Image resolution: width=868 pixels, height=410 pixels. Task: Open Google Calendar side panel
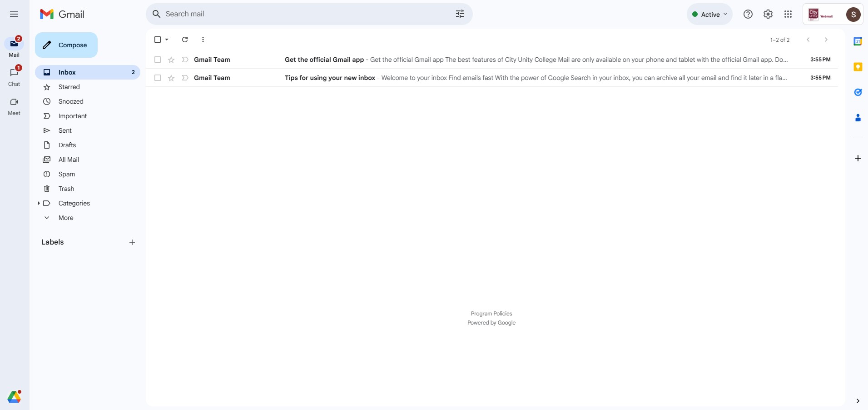coord(858,42)
